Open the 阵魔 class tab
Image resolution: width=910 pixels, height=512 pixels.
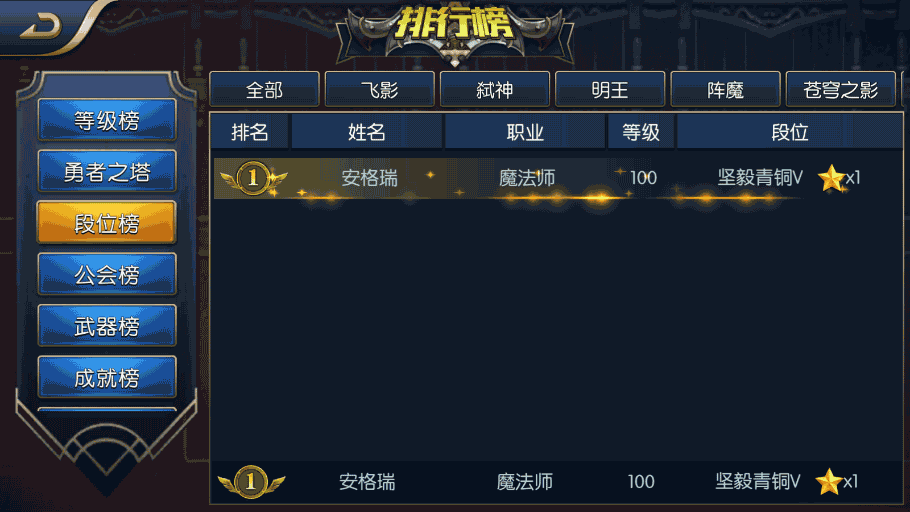pos(725,89)
